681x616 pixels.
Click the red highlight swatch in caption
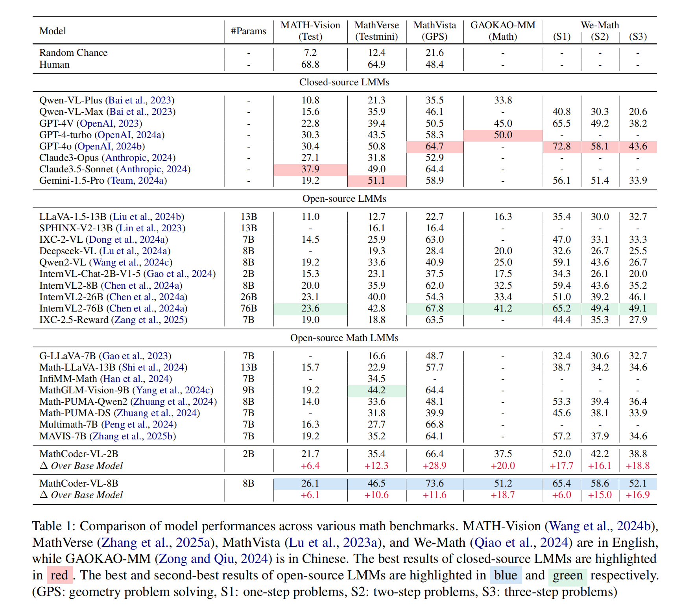pyautogui.click(x=59, y=575)
